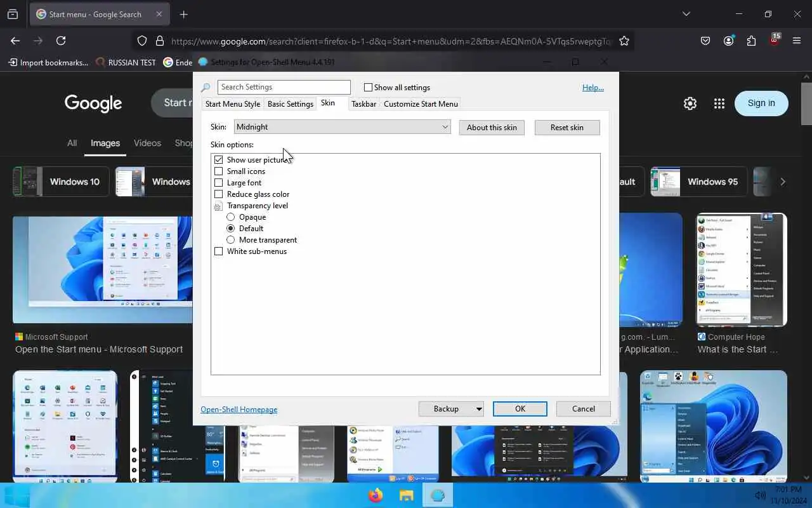Bookmark this page with the star
The width and height of the screenshot is (812, 508).
click(x=624, y=41)
